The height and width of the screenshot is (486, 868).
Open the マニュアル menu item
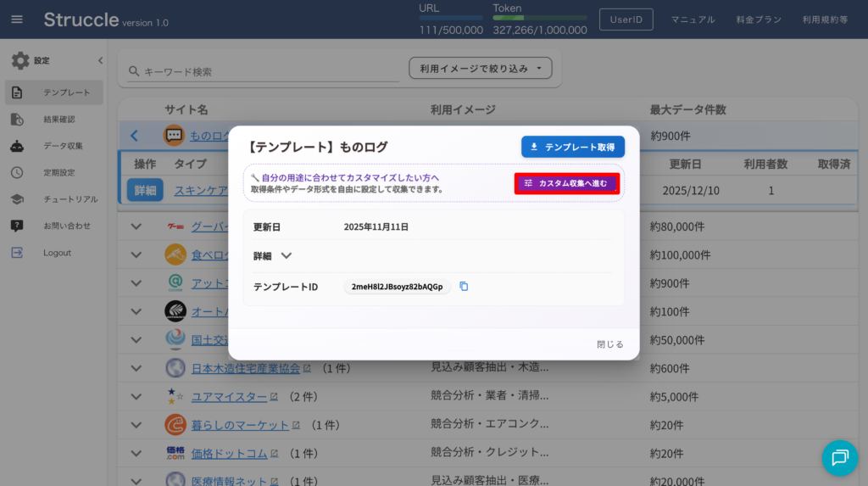pyautogui.click(x=693, y=20)
